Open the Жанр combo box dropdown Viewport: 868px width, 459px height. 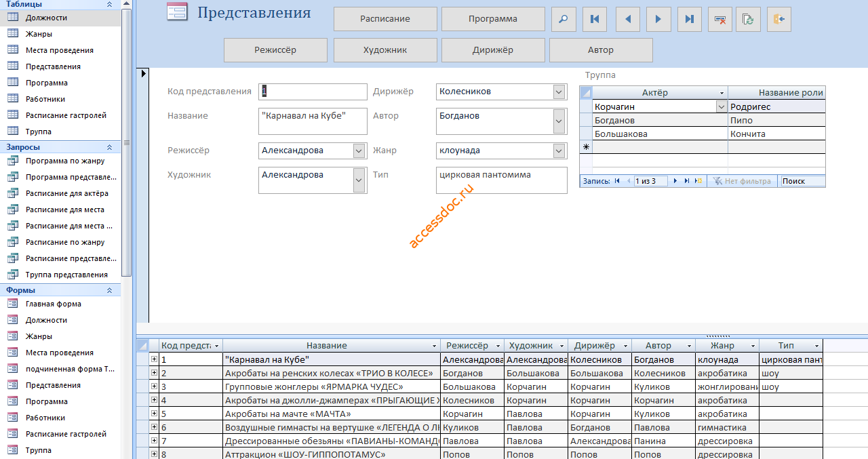point(559,151)
